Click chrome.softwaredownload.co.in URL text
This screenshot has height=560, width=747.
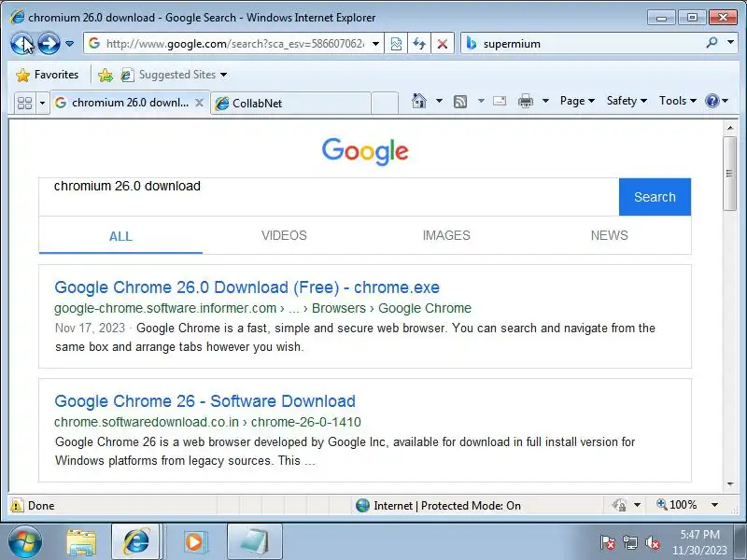click(147, 422)
